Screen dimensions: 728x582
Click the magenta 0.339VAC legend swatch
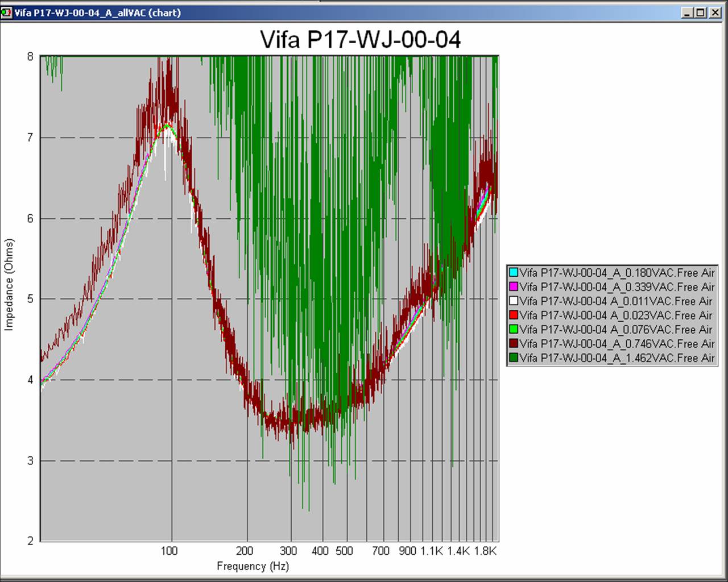pyautogui.click(x=514, y=286)
